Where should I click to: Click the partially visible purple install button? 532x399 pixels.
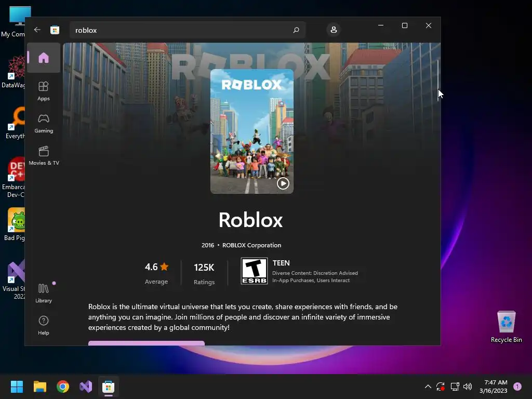point(147,343)
